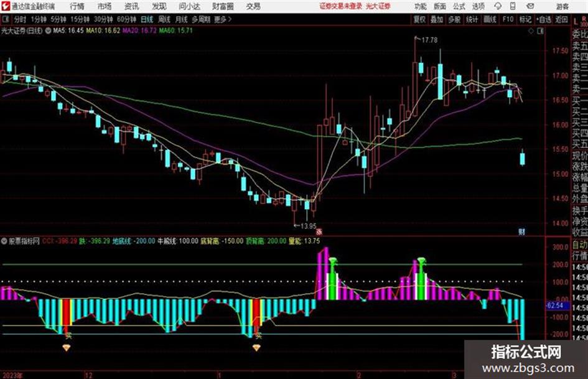Click the CCI -396.29 value

60,241
